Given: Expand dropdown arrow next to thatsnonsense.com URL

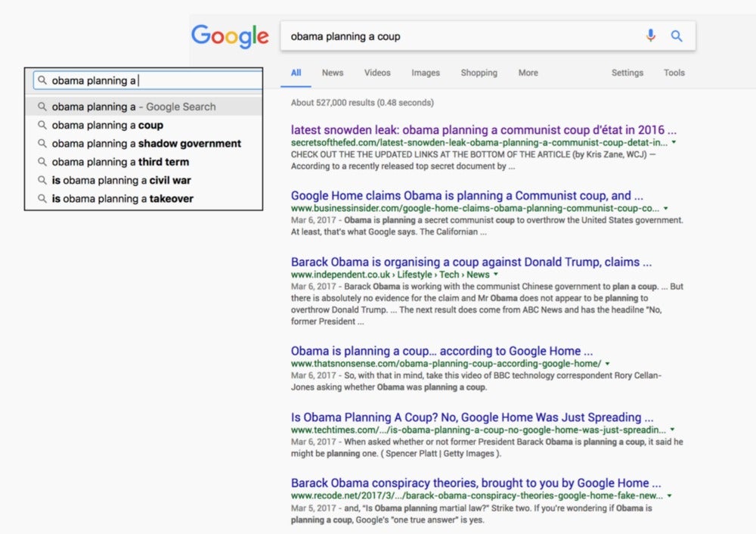Looking at the screenshot, I should (608, 364).
